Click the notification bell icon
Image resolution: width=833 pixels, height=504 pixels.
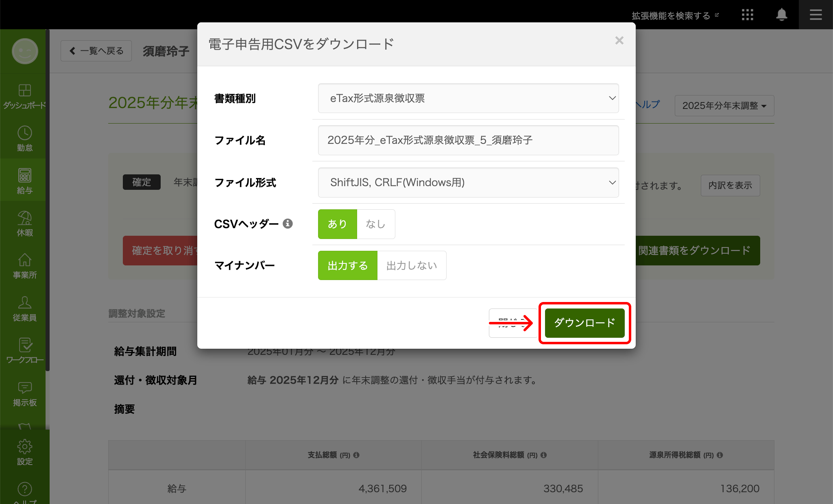[781, 15]
